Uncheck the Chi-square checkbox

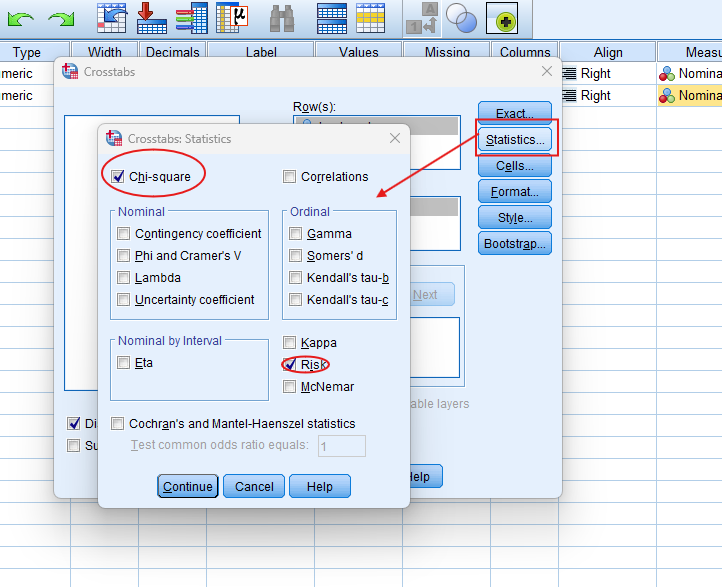tap(118, 177)
